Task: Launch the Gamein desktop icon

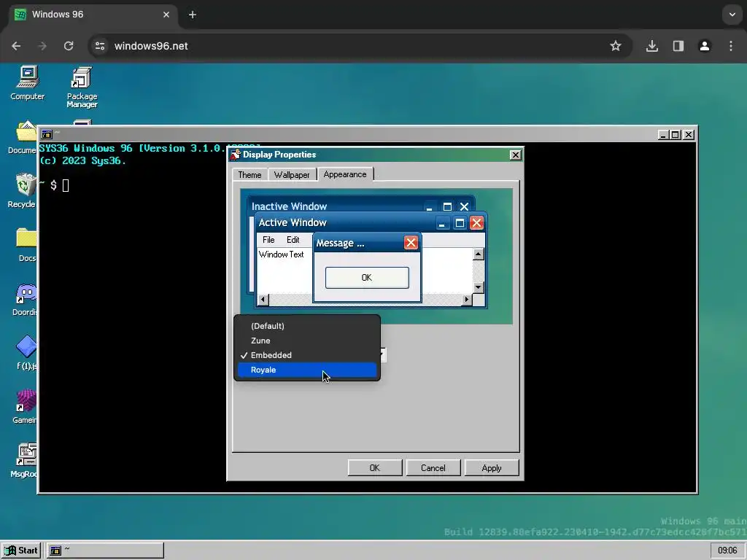Action: [x=25, y=407]
